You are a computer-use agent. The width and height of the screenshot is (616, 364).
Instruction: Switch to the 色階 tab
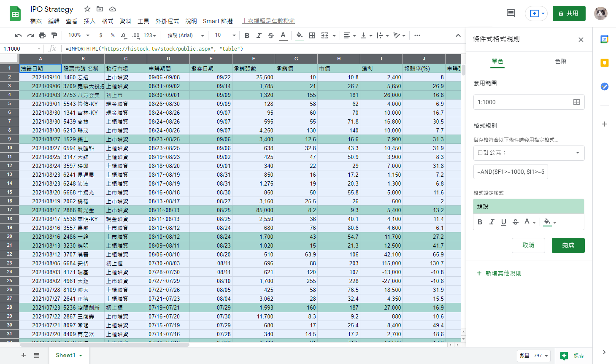pos(561,62)
